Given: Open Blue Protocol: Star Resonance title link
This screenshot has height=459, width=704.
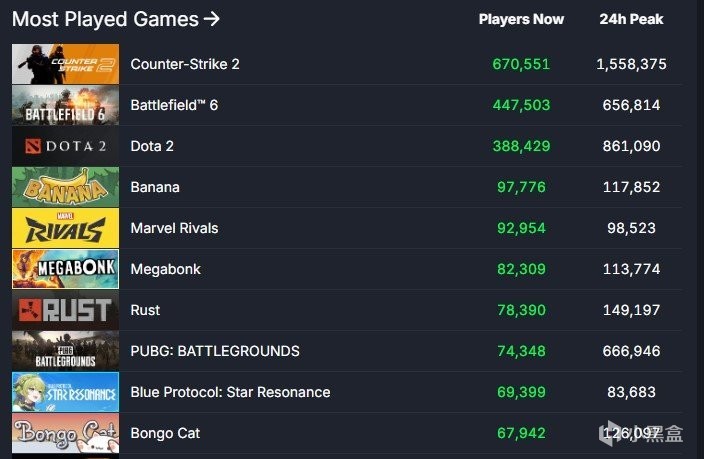Looking at the screenshot, I should point(230,392).
